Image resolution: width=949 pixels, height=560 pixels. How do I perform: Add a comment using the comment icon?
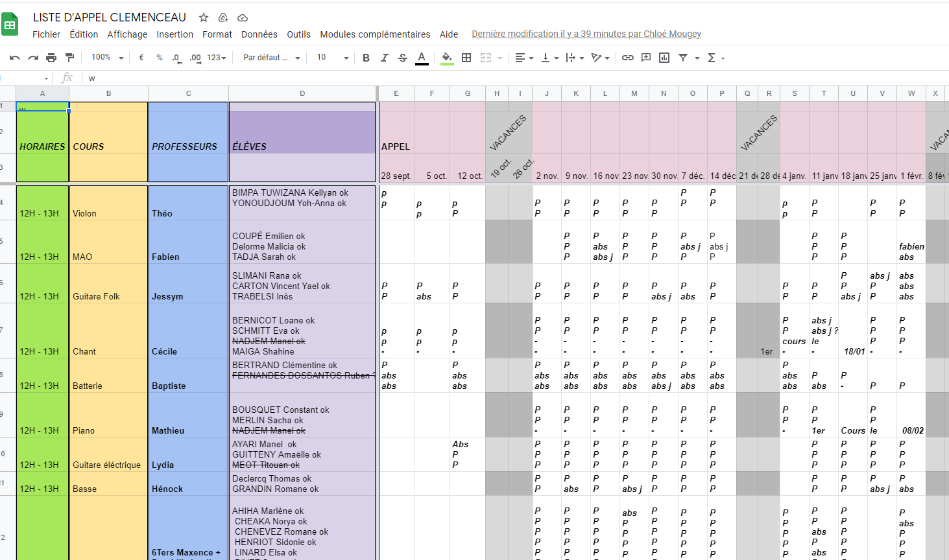[646, 58]
